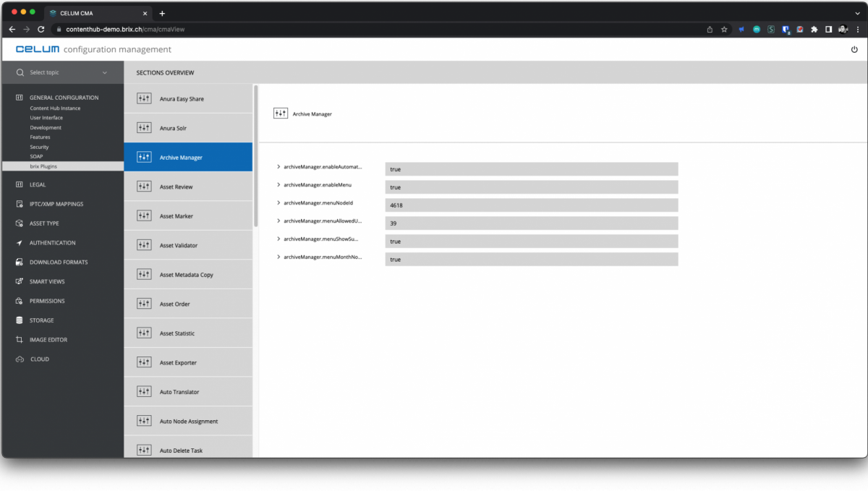Open the Permissions lock icon

click(20, 301)
